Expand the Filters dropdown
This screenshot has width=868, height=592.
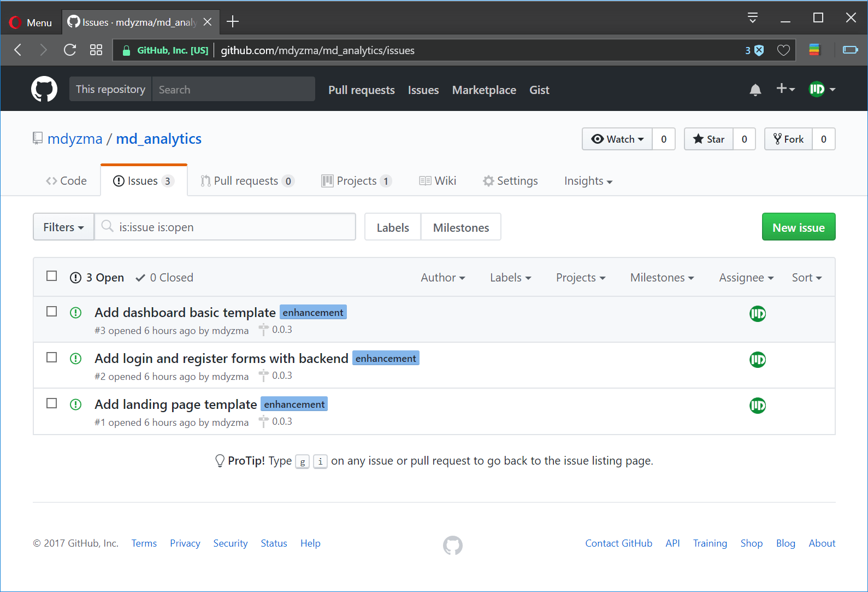click(63, 227)
